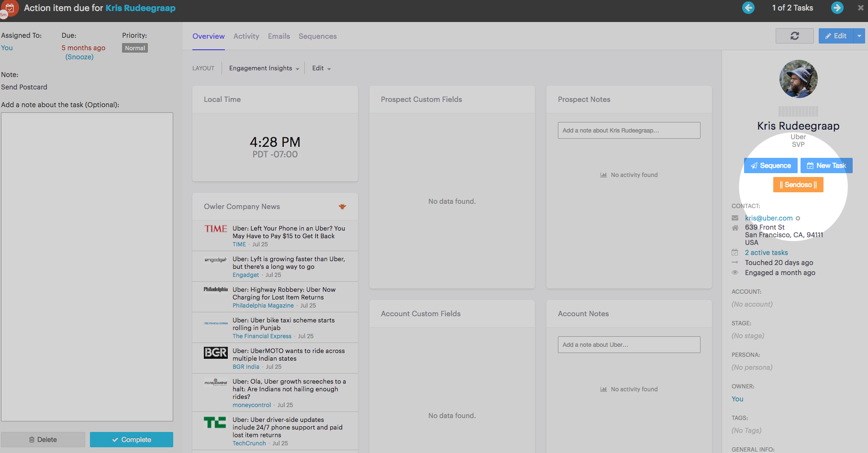Click the forward arrow to view next task
This screenshot has height=453, width=868.
click(837, 8)
